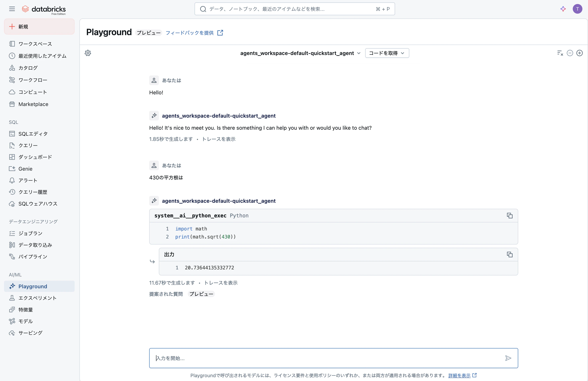Screen dimensions: 588x381
Task: Open ワークフロー page
Action: (39, 80)
